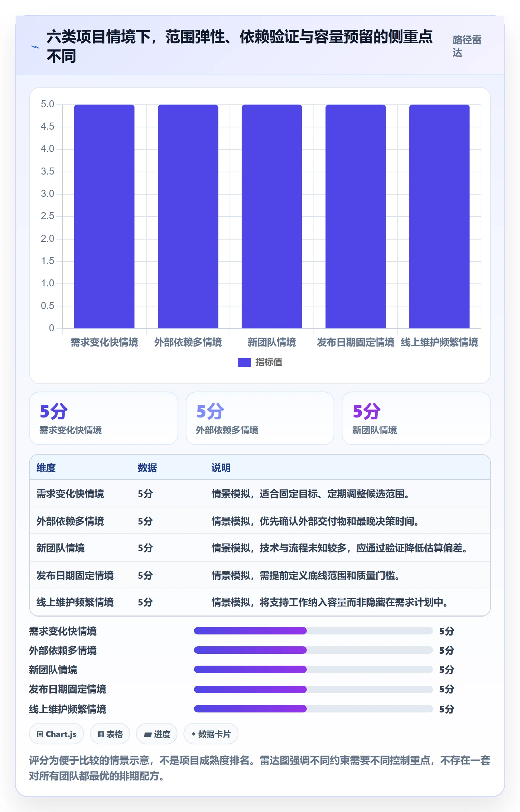Click the 维度 table column header
Image resolution: width=520 pixels, height=812 pixels.
[x=46, y=468]
